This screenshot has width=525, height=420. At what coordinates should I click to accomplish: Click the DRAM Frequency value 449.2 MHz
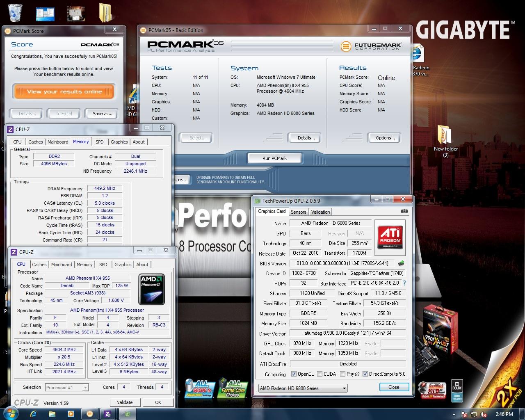(x=105, y=189)
